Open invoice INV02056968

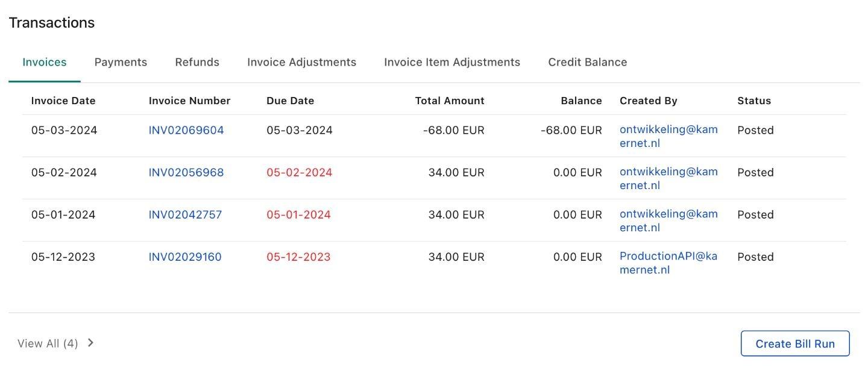(x=186, y=172)
